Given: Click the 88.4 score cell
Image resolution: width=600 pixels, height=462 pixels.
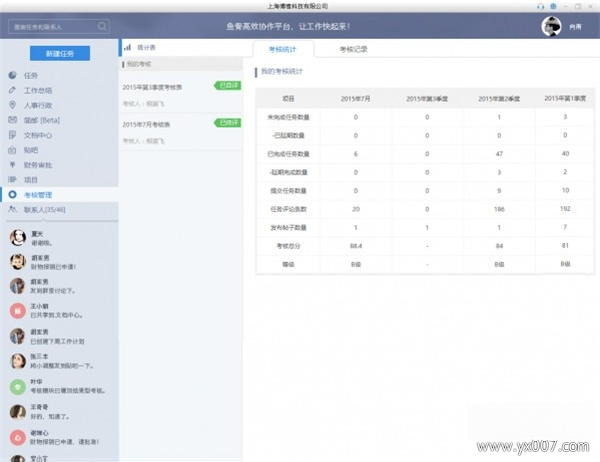Looking at the screenshot, I should 356,246.
